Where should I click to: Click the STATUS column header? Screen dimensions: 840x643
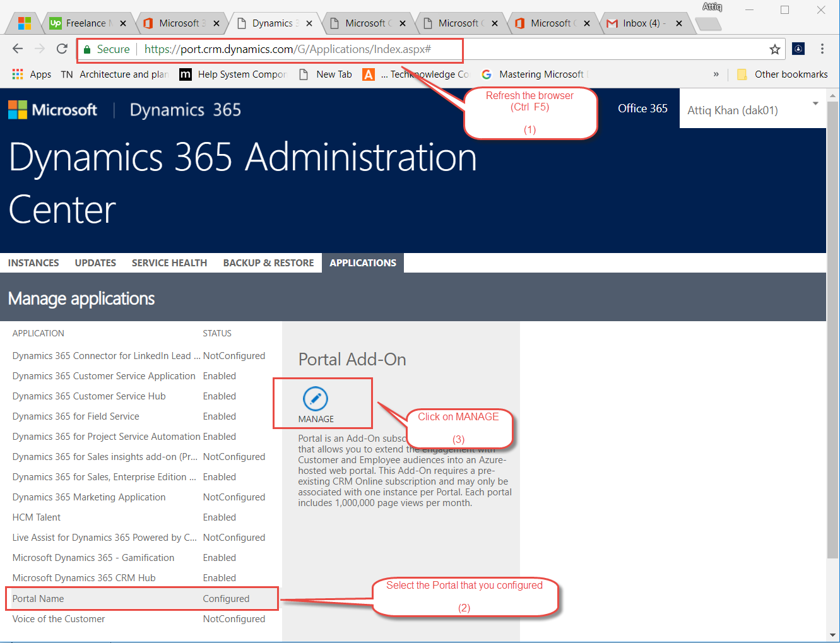[x=217, y=333]
